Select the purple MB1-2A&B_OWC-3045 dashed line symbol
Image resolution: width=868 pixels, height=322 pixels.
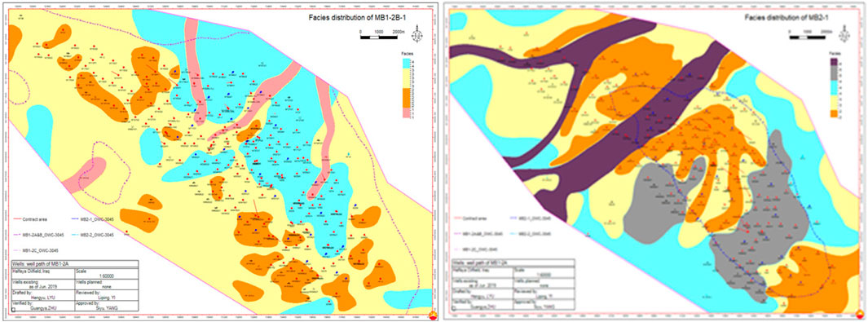18,235
